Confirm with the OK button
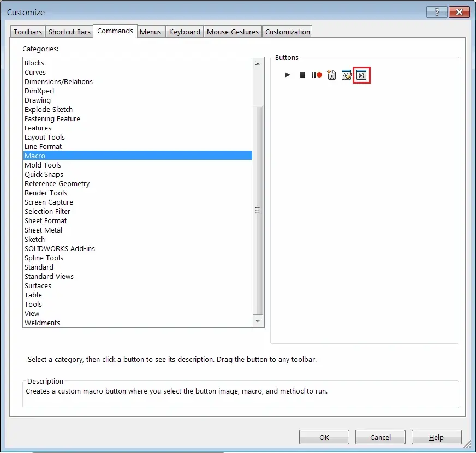 pyautogui.click(x=324, y=437)
